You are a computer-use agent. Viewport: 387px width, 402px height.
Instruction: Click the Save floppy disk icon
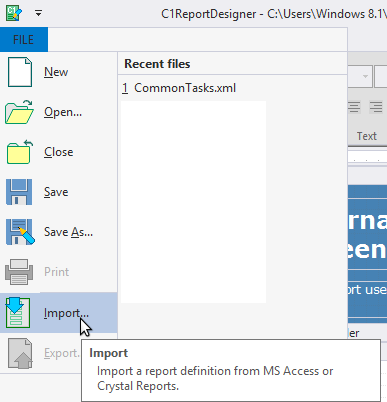[x=19, y=192]
